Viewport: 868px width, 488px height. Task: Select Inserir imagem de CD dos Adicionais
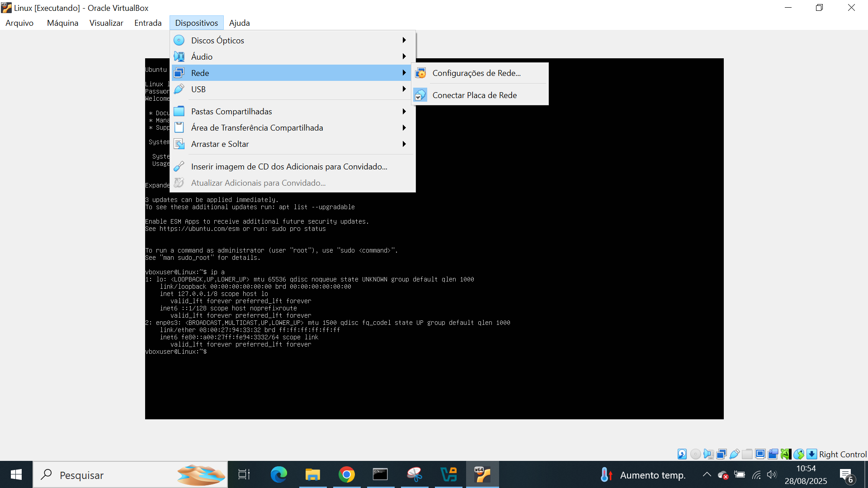pyautogui.click(x=292, y=166)
